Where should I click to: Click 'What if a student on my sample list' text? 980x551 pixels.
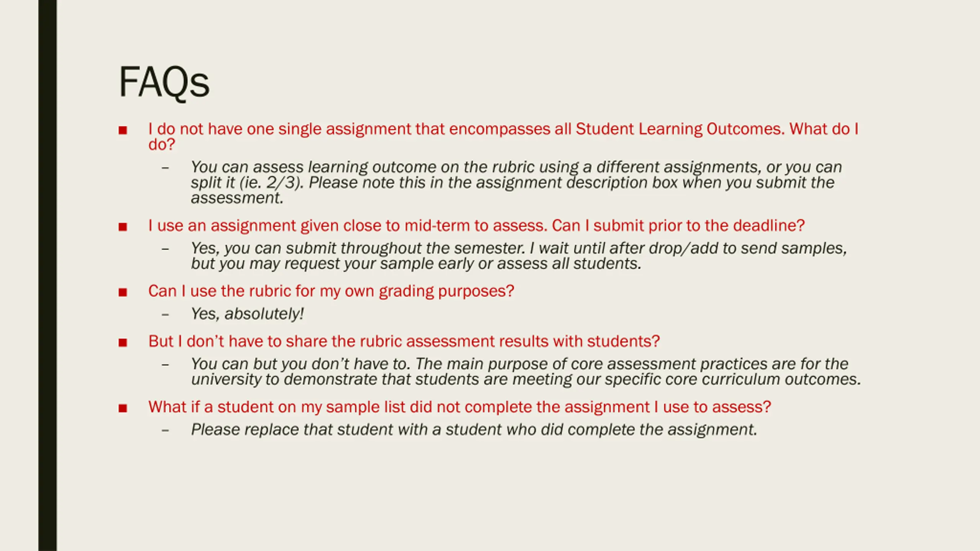point(460,407)
